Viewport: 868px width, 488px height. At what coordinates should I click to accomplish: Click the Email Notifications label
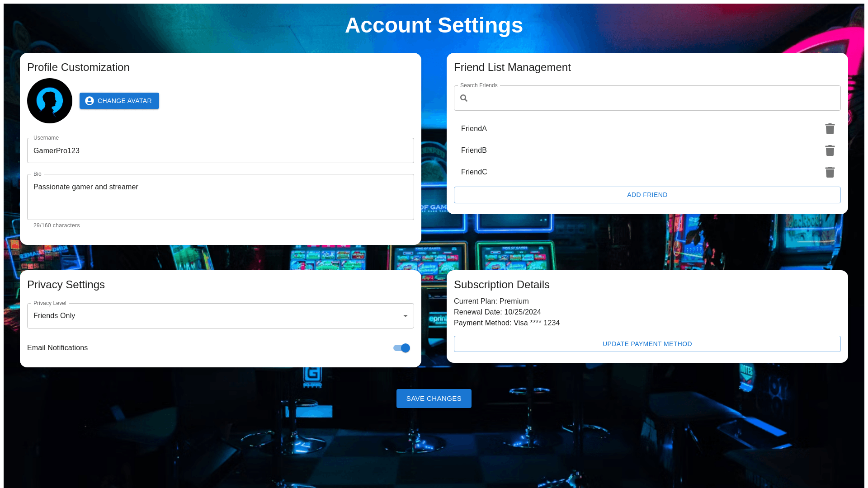[x=57, y=348]
